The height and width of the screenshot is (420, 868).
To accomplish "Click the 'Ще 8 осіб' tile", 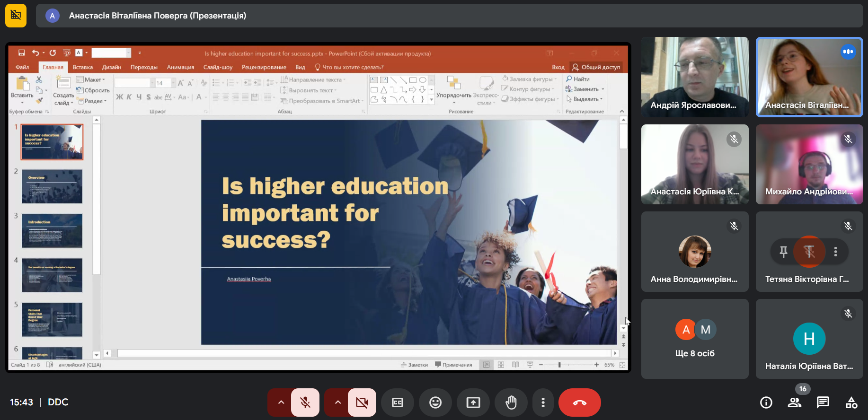I will tap(695, 339).
